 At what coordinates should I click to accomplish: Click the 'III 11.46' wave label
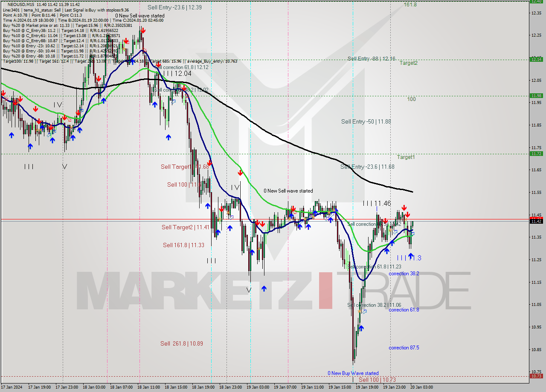click(x=377, y=204)
